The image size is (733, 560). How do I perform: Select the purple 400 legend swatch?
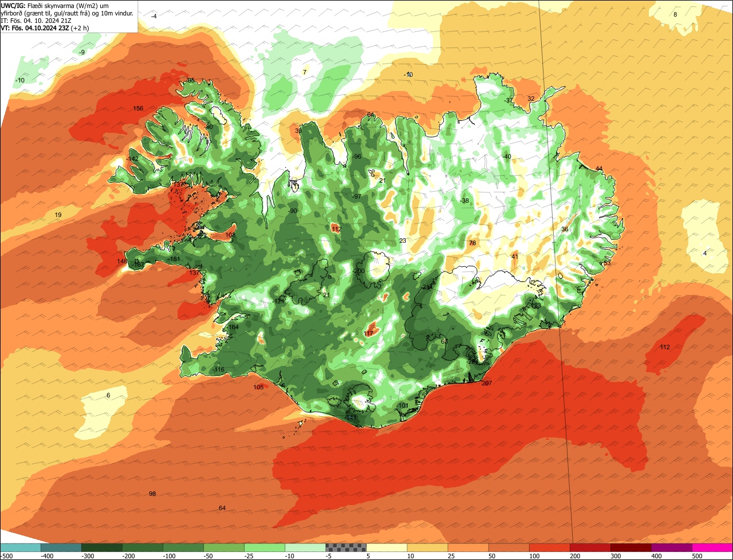[x=671, y=547]
